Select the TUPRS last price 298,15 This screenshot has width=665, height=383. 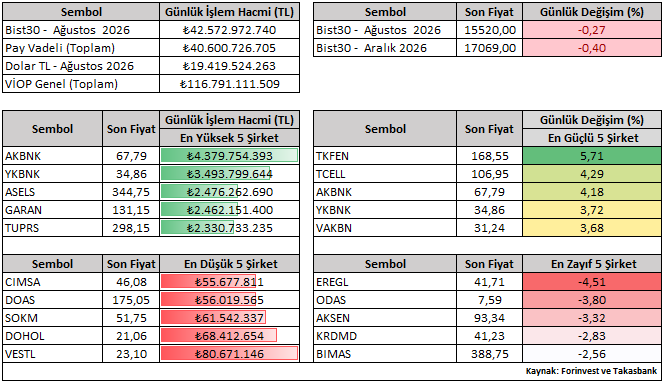[131, 228]
